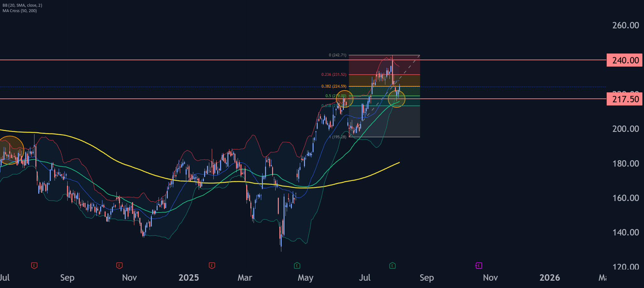644x288 pixels.
Task: Select the red earnings marker after 2025 label
Action: tap(212, 265)
